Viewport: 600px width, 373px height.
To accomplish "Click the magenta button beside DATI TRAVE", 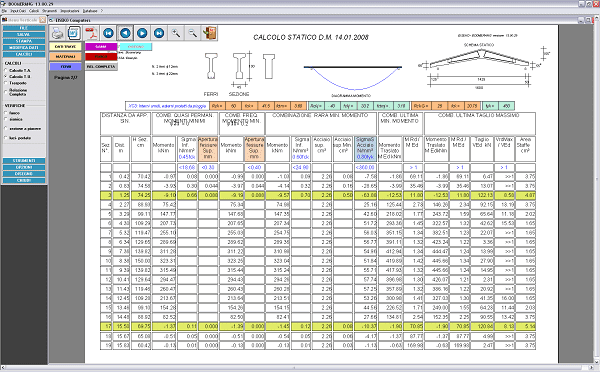I will [101, 47].
